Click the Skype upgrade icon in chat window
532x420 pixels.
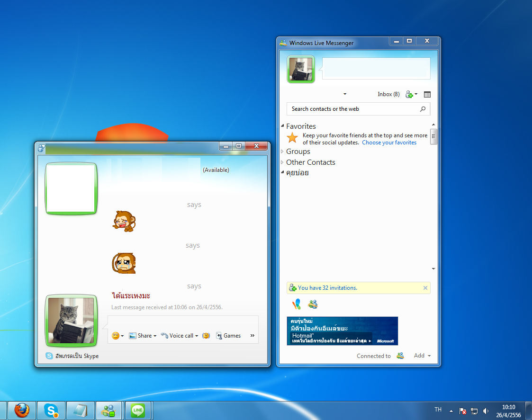tap(49, 356)
